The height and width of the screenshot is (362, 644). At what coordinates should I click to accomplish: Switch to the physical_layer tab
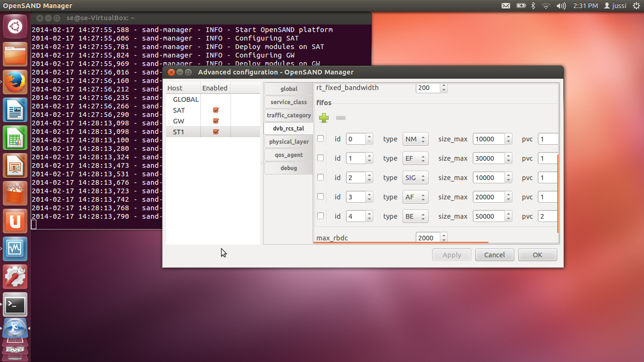click(289, 141)
